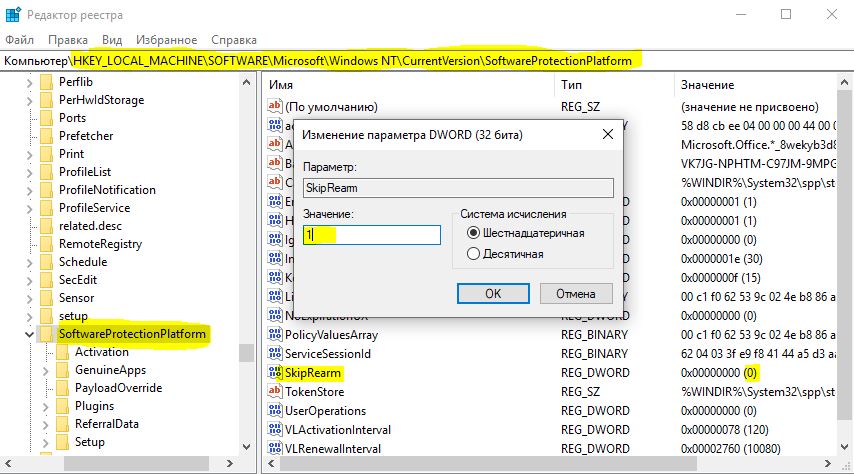Select the ProfileService tree item

pyautogui.click(x=95, y=208)
